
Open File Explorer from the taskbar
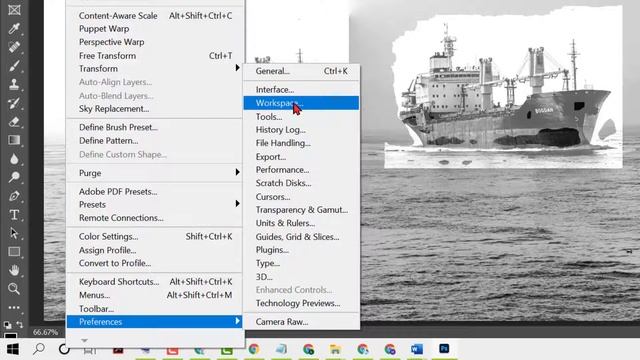click(x=335, y=349)
